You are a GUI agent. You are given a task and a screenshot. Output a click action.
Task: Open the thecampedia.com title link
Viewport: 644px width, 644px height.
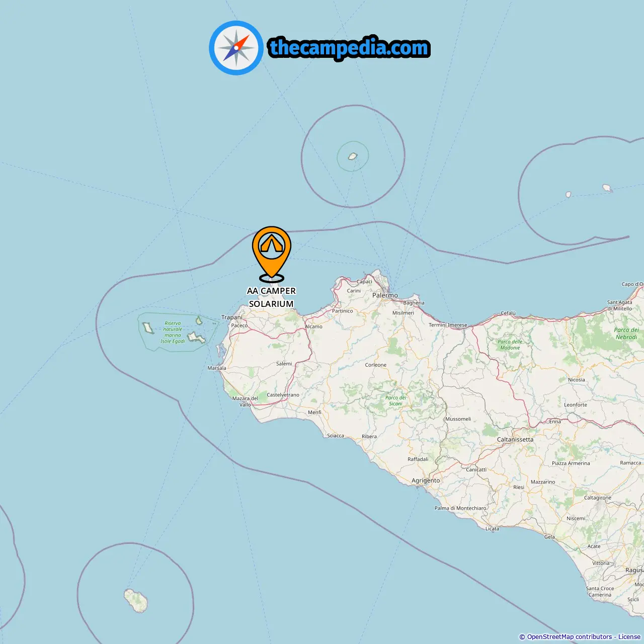(x=349, y=48)
